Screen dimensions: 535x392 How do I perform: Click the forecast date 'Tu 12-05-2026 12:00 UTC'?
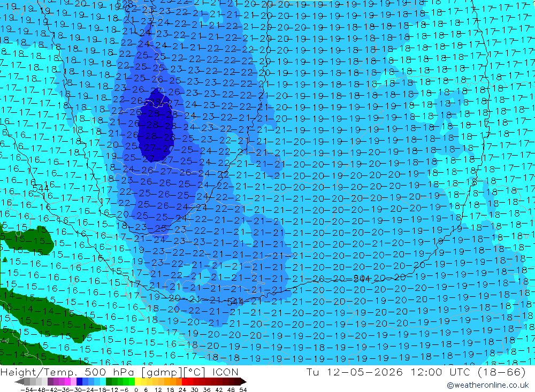388,372
